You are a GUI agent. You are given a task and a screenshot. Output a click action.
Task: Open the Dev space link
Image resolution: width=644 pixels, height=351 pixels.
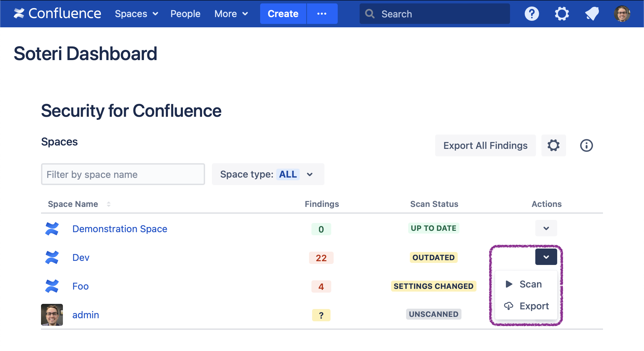[81, 257]
